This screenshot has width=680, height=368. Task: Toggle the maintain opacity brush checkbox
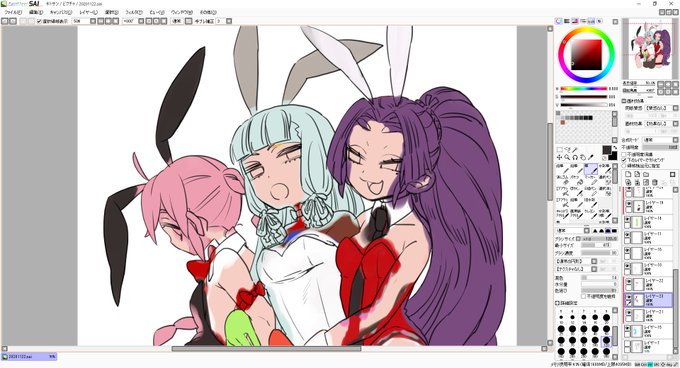tap(584, 296)
